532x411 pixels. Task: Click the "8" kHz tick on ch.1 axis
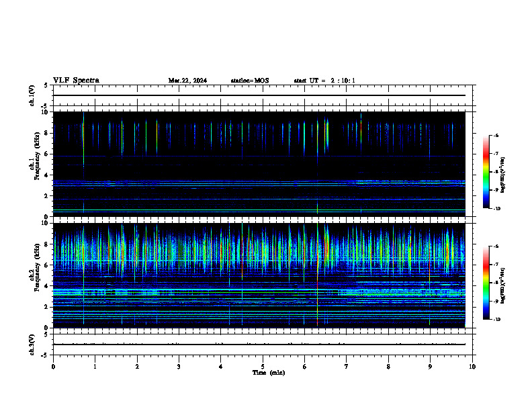coord(47,133)
